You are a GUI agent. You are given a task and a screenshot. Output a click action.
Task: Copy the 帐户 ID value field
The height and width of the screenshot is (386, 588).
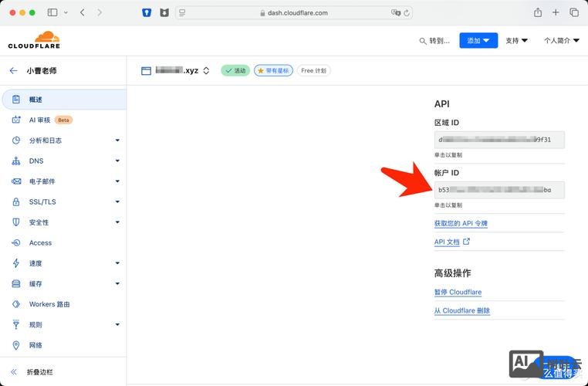click(499, 190)
